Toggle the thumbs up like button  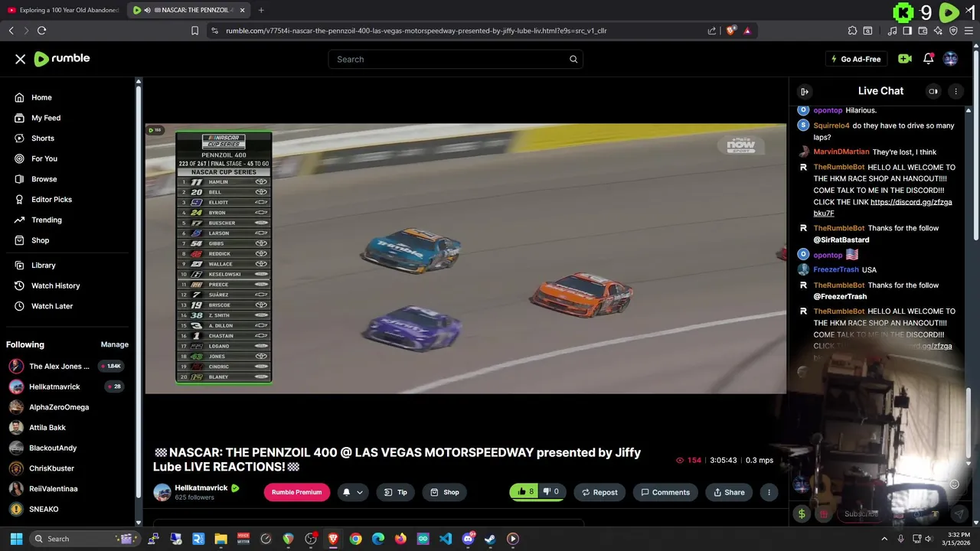[525, 492]
